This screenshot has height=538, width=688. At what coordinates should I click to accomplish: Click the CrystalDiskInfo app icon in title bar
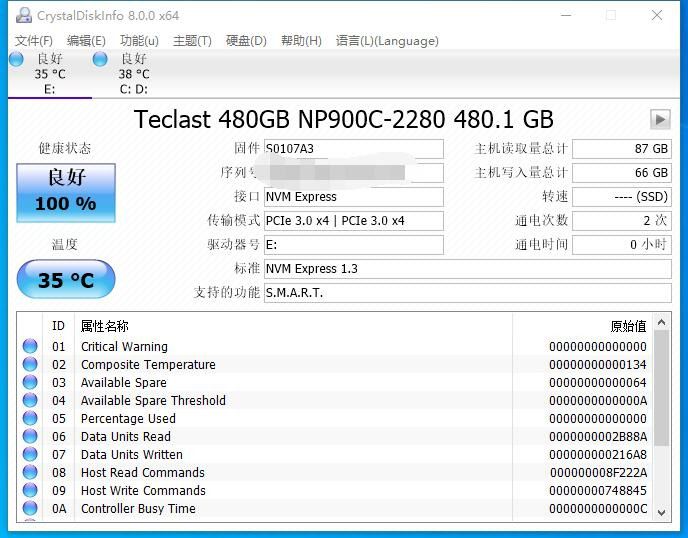point(24,15)
